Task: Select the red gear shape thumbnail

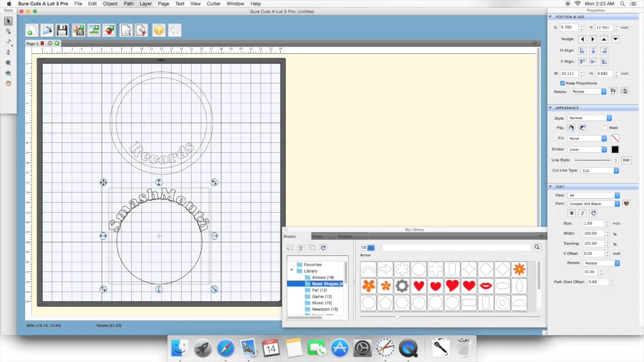Action: click(402, 286)
